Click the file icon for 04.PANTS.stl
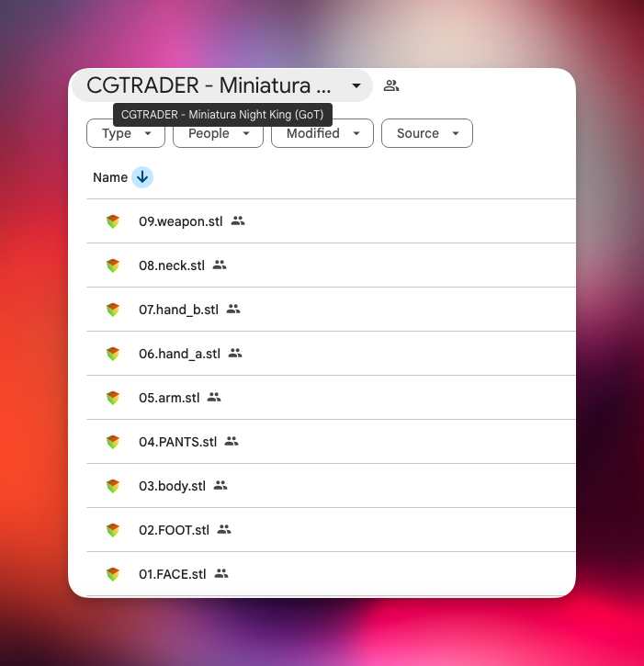The width and height of the screenshot is (644, 666). point(113,442)
